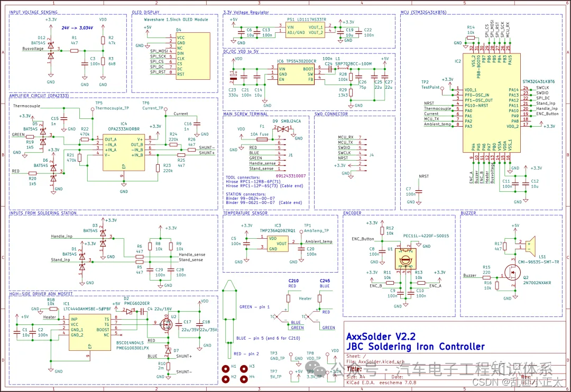The image size is (571, 392).
Task: Click the LS1 buzzer speaker symbol
Action: 529,245
